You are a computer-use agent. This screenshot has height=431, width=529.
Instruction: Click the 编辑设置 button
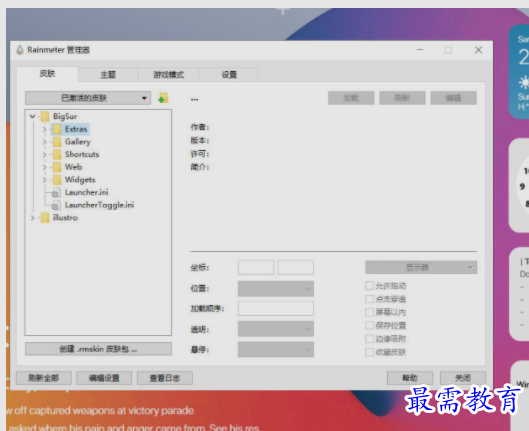tap(104, 378)
